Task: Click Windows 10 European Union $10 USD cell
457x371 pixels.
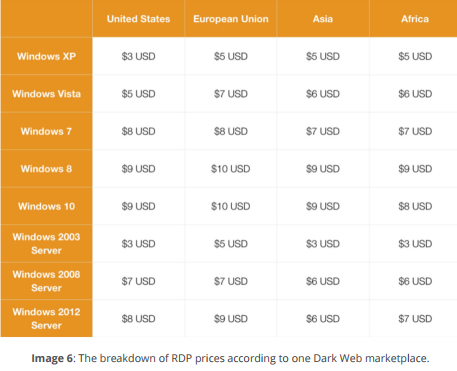Action: (231, 206)
